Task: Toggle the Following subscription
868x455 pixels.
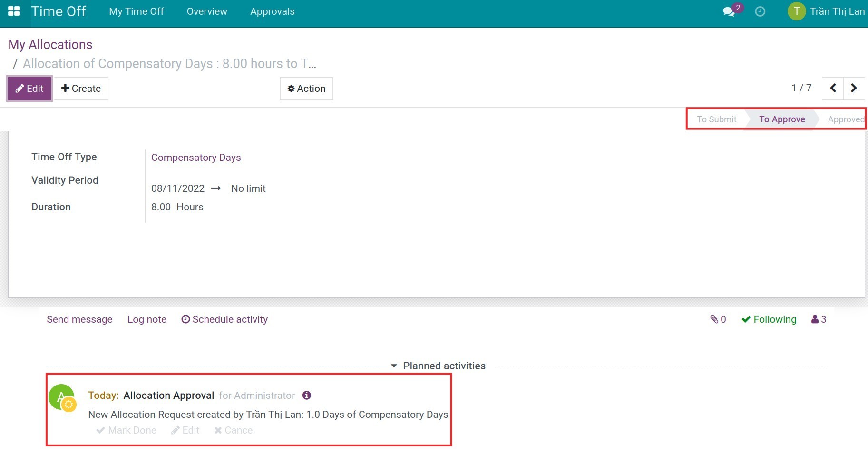Action: click(769, 319)
